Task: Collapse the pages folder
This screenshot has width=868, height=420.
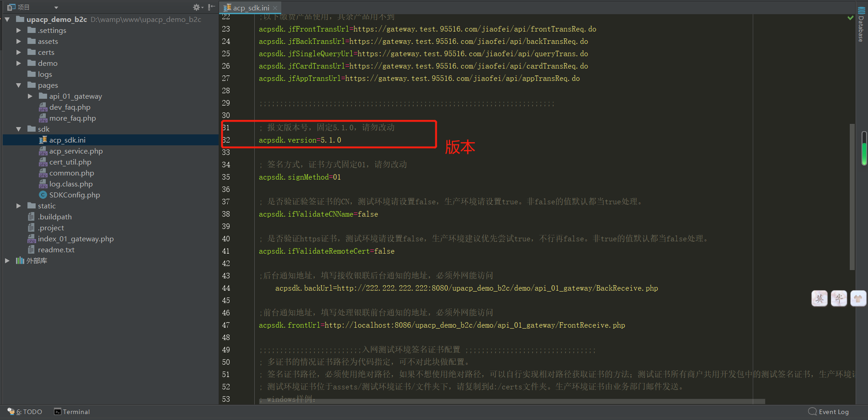Action: coord(19,85)
